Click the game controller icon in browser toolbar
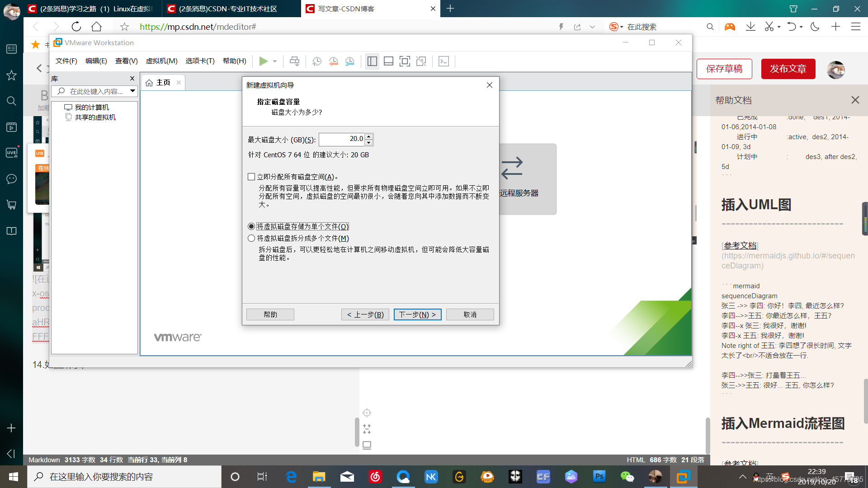The width and height of the screenshot is (868, 488). (730, 27)
